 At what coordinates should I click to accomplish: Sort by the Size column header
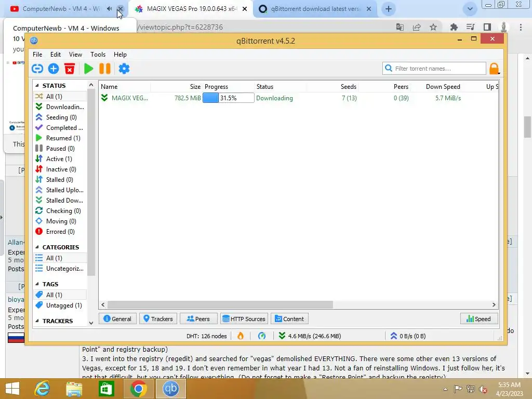176,87
